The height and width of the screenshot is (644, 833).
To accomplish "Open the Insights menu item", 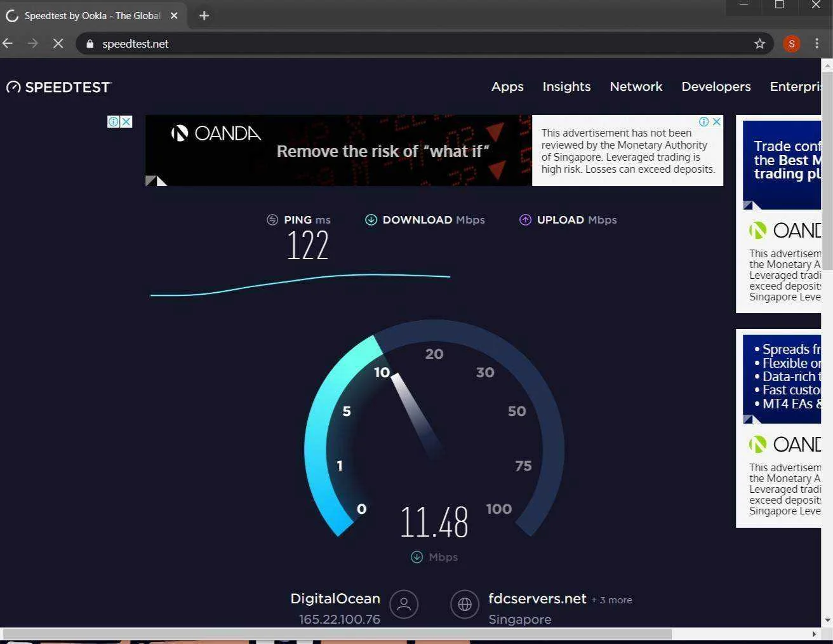I will [x=566, y=86].
